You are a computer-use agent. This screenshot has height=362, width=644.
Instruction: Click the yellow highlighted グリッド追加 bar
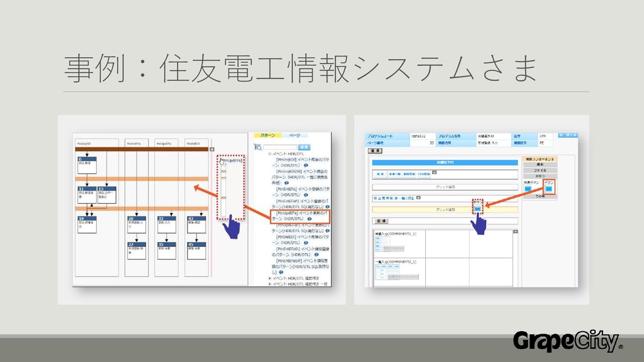point(445,210)
